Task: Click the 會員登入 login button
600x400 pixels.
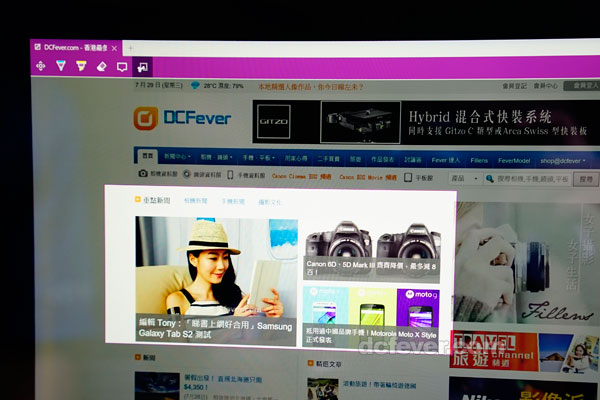Action: (582, 86)
